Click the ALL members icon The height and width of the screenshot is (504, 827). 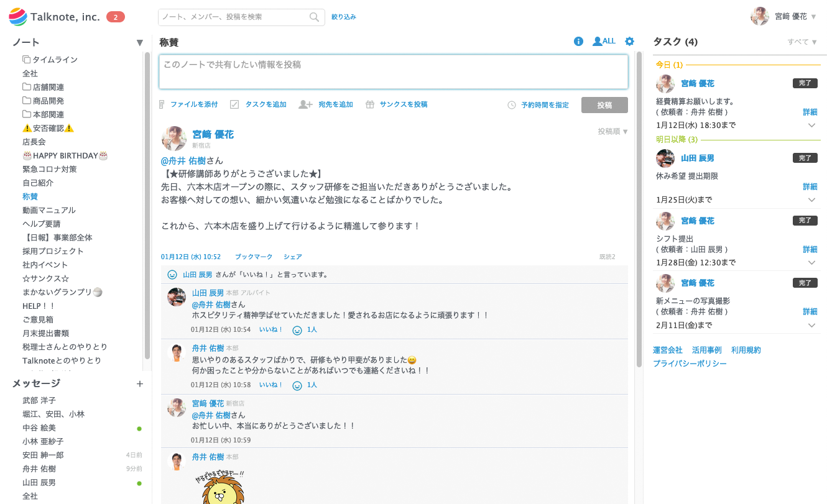point(604,42)
